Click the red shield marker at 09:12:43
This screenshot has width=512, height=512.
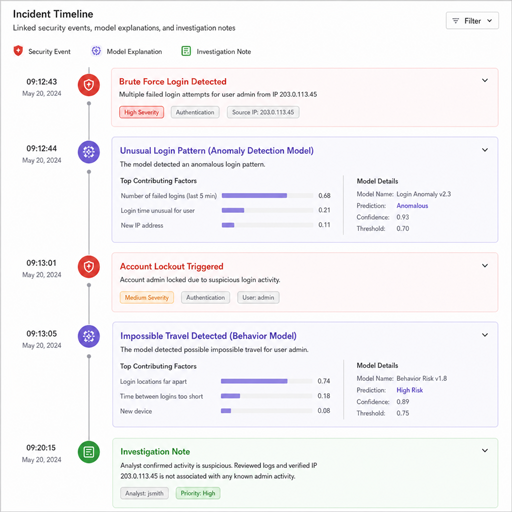pyautogui.click(x=89, y=85)
